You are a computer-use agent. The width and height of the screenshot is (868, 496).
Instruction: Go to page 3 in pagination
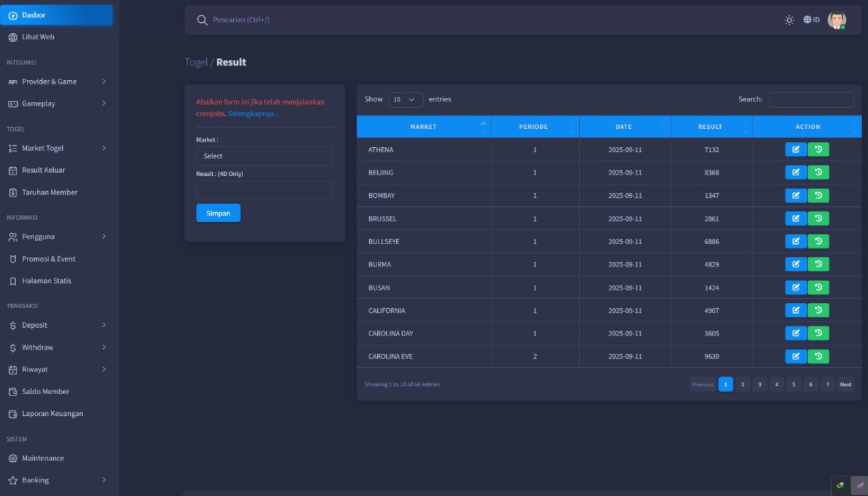click(x=760, y=384)
